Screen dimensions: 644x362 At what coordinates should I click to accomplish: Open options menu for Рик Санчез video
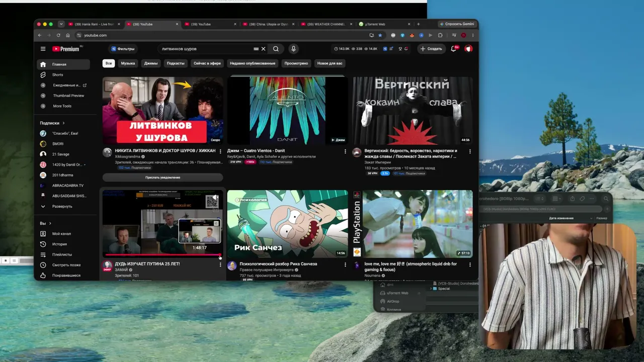click(x=345, y=264)
